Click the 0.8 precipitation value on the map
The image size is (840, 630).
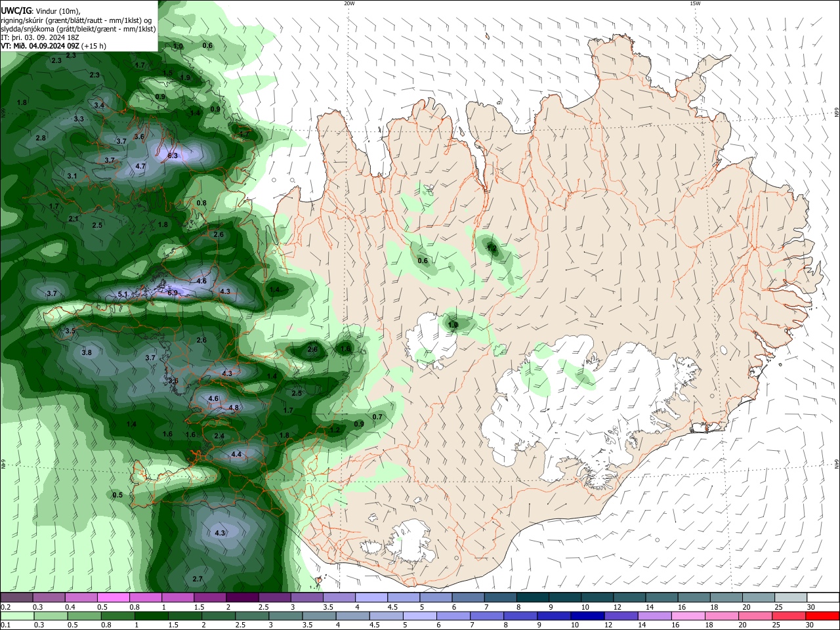[x=201, y=203]
